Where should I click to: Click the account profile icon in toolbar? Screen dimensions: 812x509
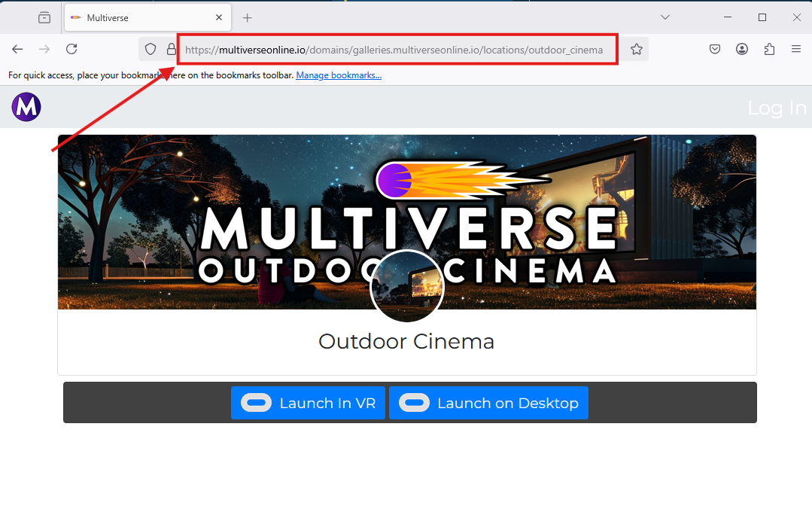click(741, 48)
